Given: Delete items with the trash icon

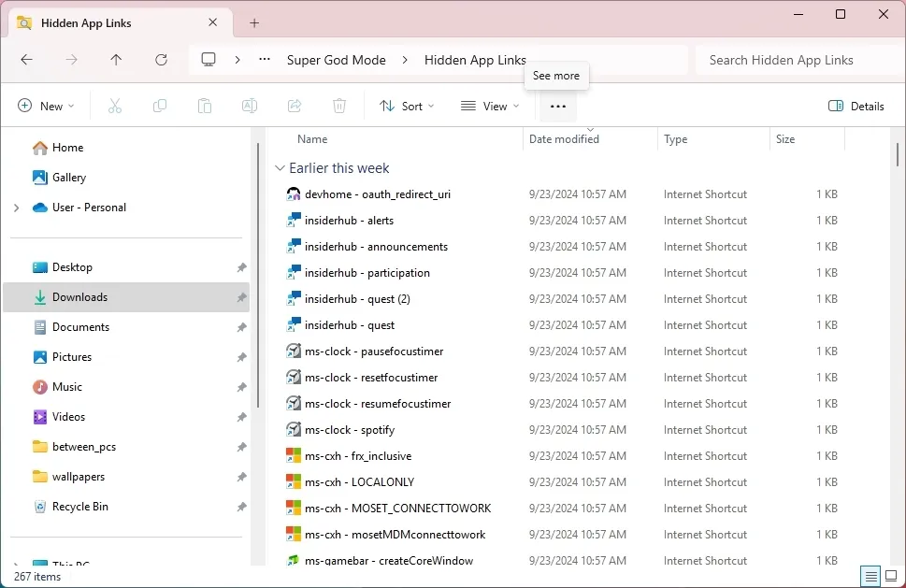Looking at the screenshot, I should coord(338,106).
